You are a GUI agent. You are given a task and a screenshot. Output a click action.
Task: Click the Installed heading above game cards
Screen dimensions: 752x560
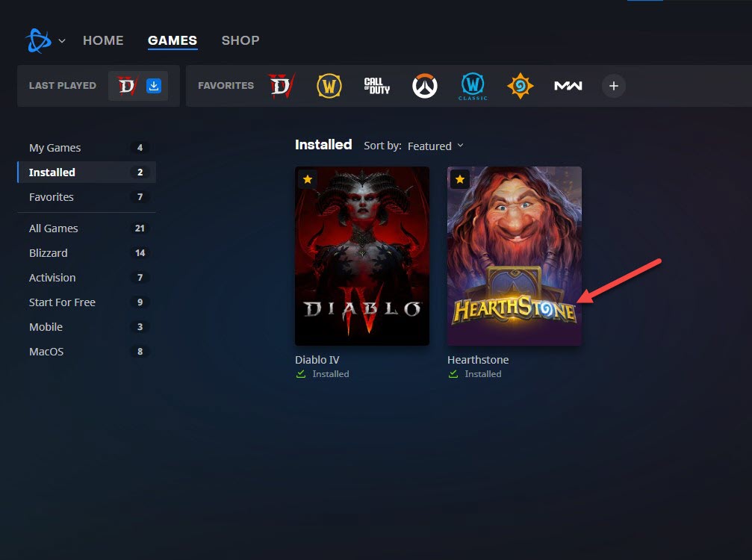click(x=323, y=145)
